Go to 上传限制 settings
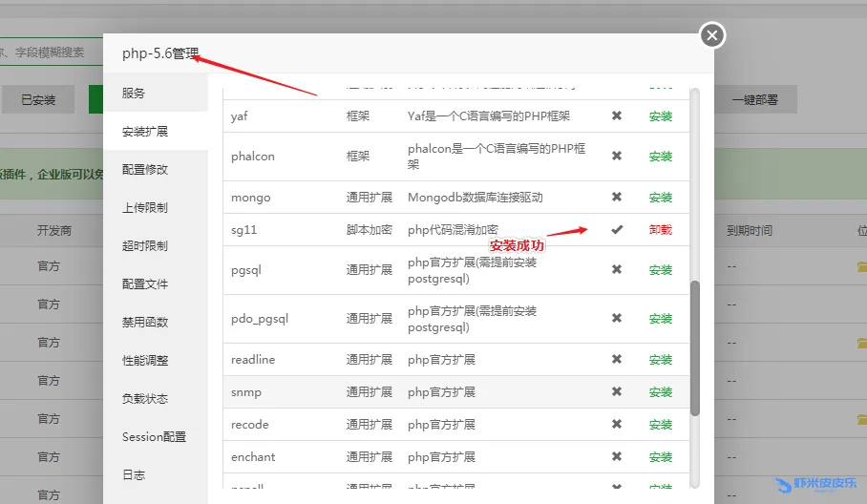The image size is (867, 504). tap(145, 208)
